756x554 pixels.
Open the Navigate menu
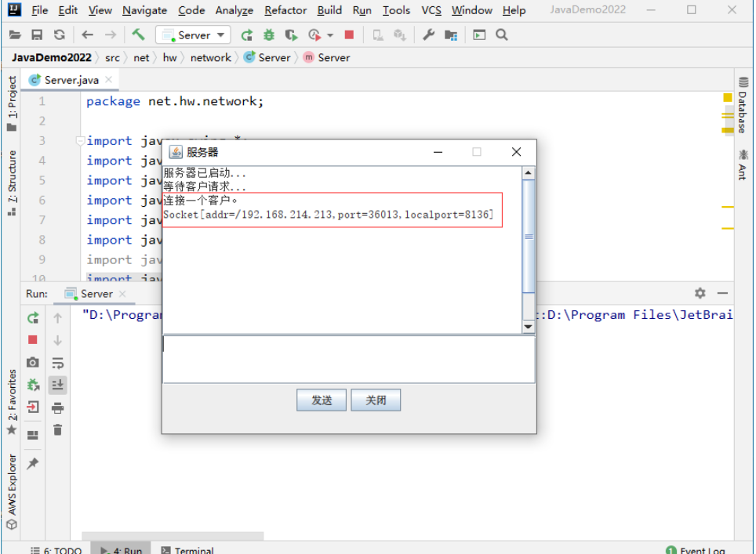[x=144, y=10]
